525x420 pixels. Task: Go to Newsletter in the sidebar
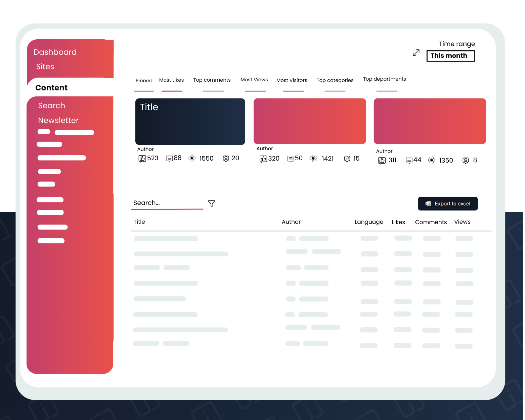pyautogui.click(x=58, y=120)
